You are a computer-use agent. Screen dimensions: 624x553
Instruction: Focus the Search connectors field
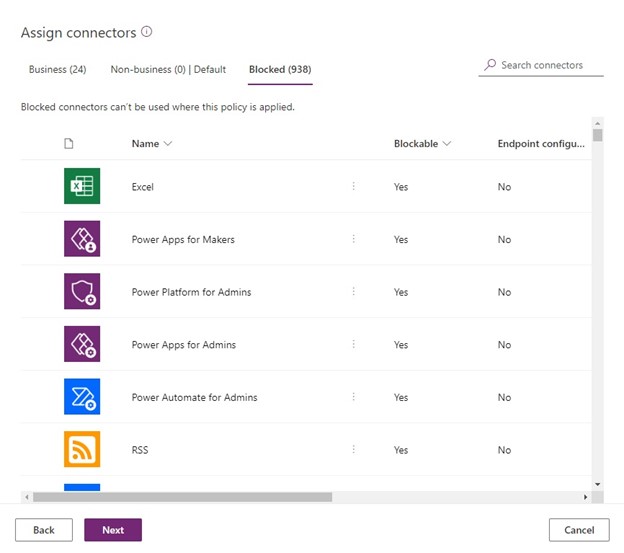541,65
